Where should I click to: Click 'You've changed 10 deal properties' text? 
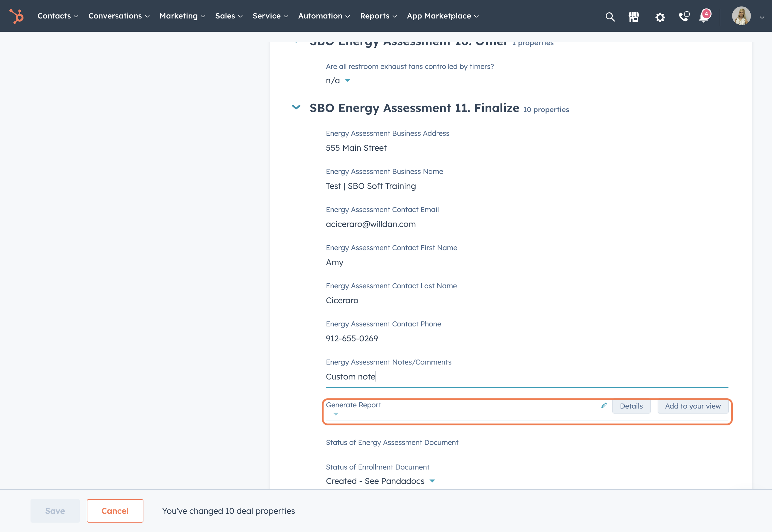(x=228, y=511)
